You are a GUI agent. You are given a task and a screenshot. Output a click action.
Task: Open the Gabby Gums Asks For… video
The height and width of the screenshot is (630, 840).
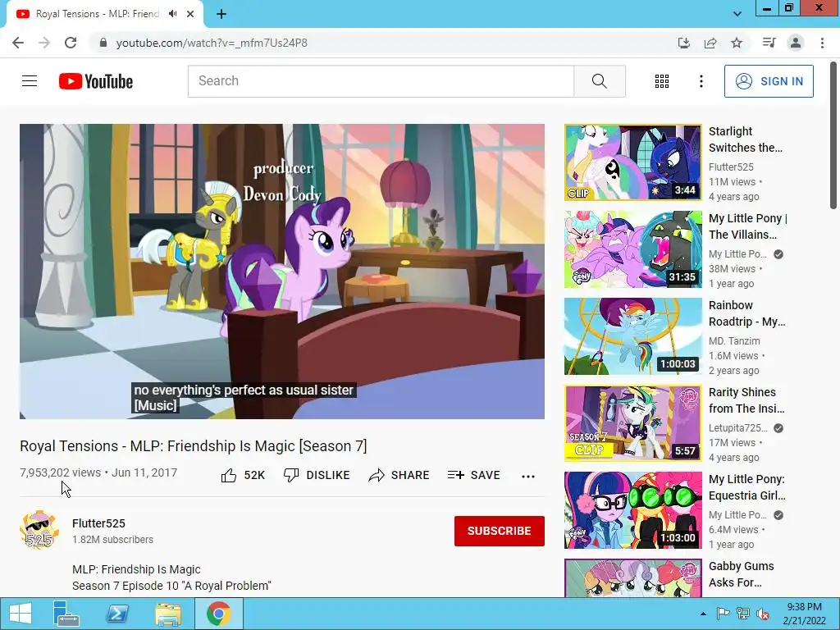(x=741, y=574)
